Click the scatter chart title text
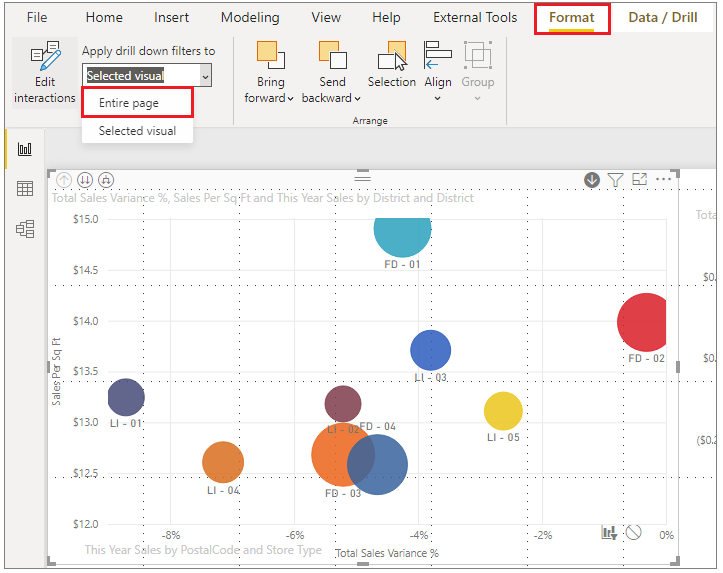This screenshot has height=573, width=723. pos(262,198)
